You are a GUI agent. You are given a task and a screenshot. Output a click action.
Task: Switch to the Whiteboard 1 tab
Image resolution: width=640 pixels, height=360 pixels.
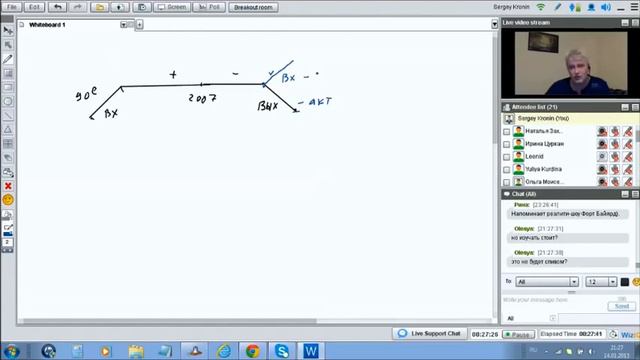coord(47,25)
